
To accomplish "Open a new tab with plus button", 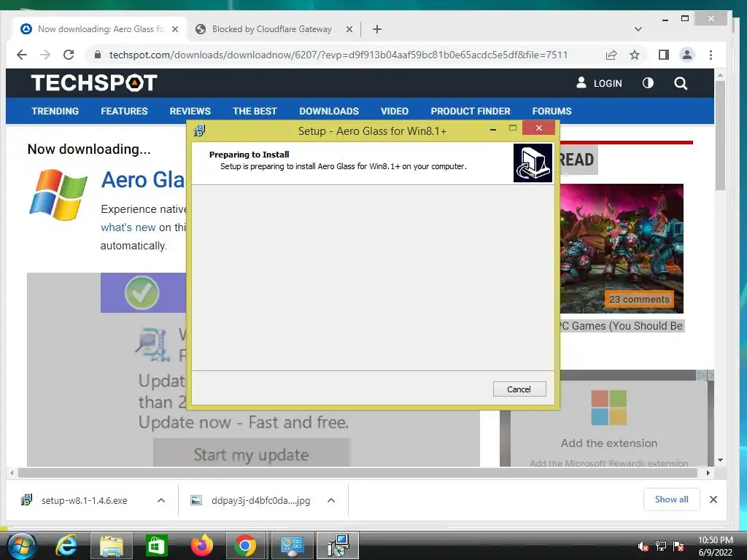I will (x=377, y=29).
